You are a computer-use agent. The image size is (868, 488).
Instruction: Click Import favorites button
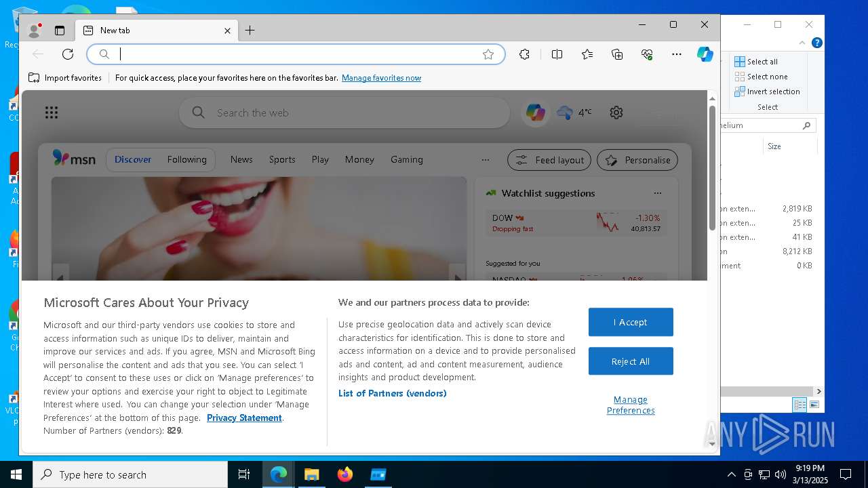[65, 78]
